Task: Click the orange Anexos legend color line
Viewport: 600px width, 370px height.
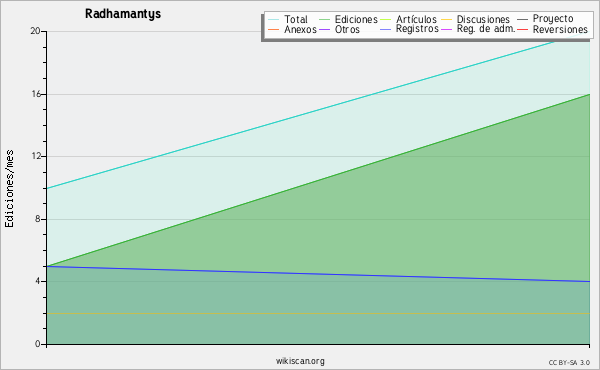Action: [274, 29]
